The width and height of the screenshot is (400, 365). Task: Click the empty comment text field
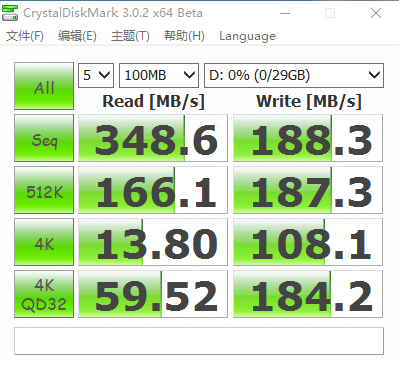pos(199,341)
